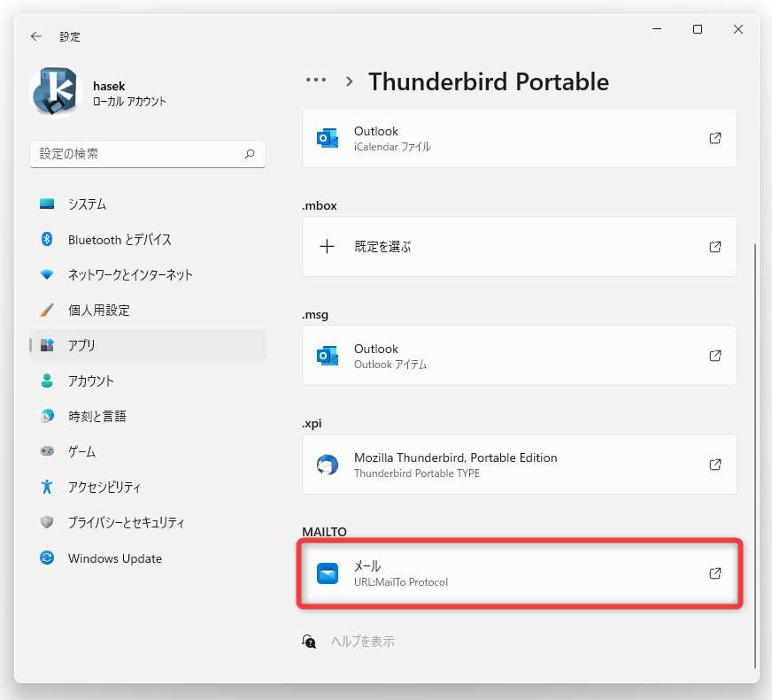Open 時刻と言語 settings

148,416
